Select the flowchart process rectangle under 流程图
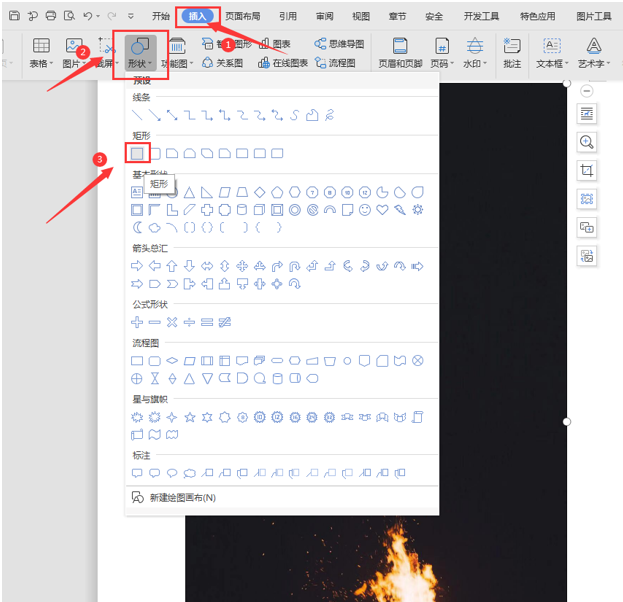This screenshot has height=602, width=623. 137,361
